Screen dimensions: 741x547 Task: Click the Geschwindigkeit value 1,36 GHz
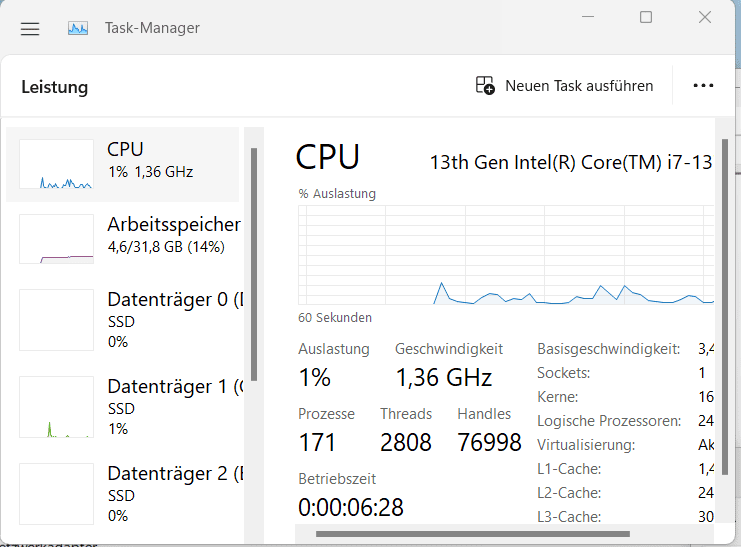tap(444, 378)
